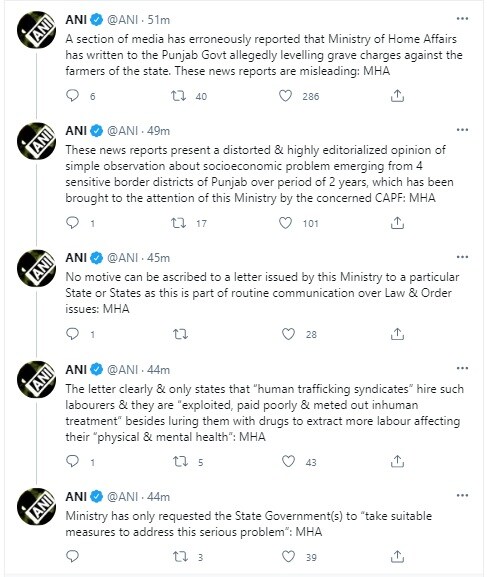Open more options on the 51m tweet
The height and width of the screenshot is (577, 487).
tap(462, 18)
